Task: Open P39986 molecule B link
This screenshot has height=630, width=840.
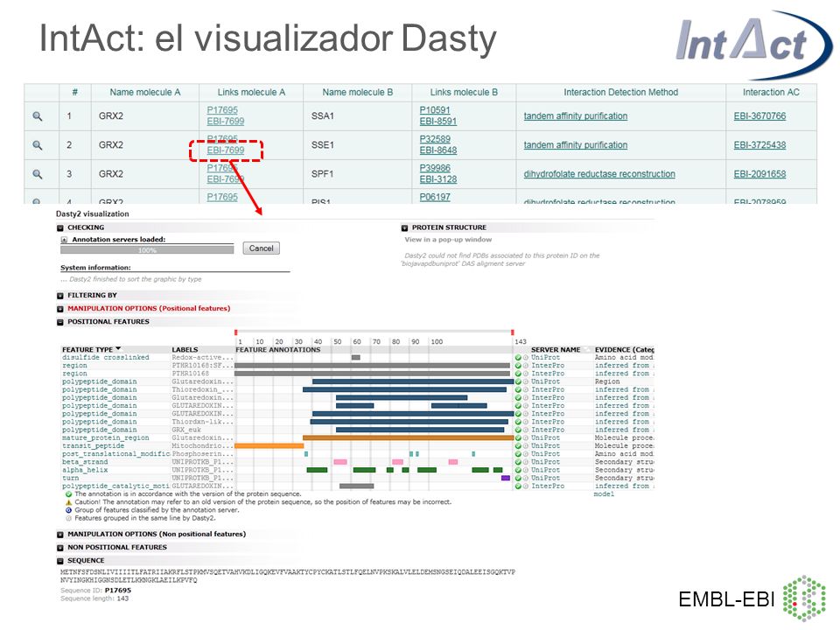Action: pyautogui.click(x=435, y=168)
